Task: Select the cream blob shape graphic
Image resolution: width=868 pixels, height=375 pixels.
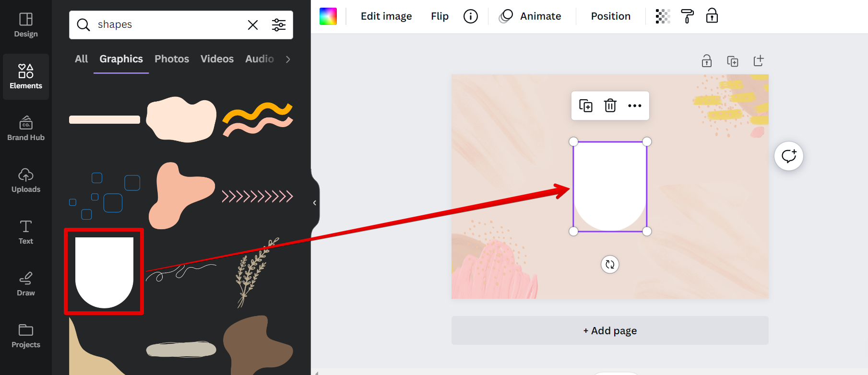Action: [181, 119]
